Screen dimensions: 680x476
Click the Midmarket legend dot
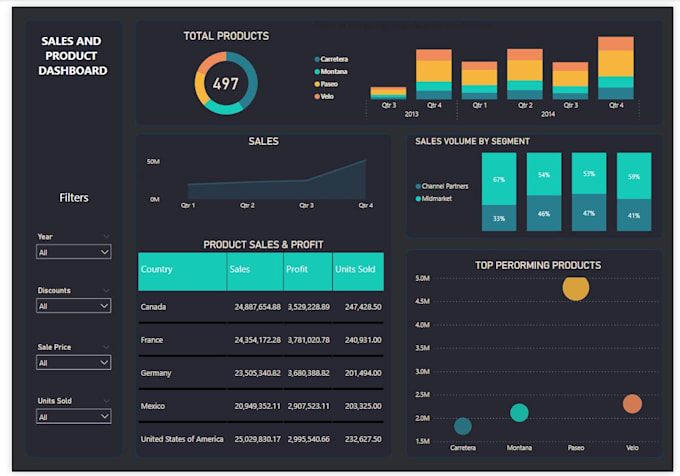[418, 199]
